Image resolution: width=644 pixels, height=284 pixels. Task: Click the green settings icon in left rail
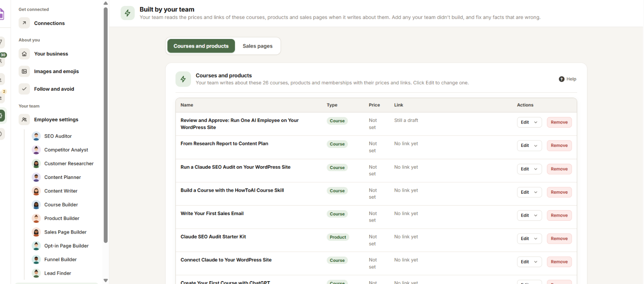2,116
